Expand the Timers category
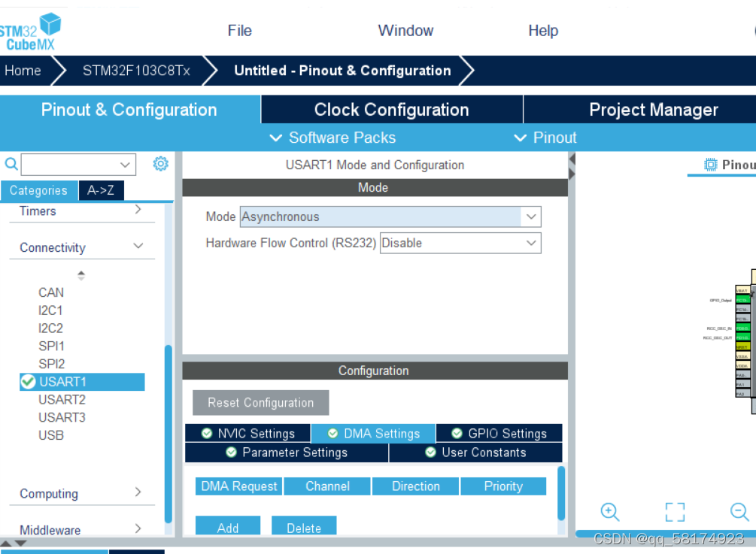The image size is (756, 554). point(82,211)
